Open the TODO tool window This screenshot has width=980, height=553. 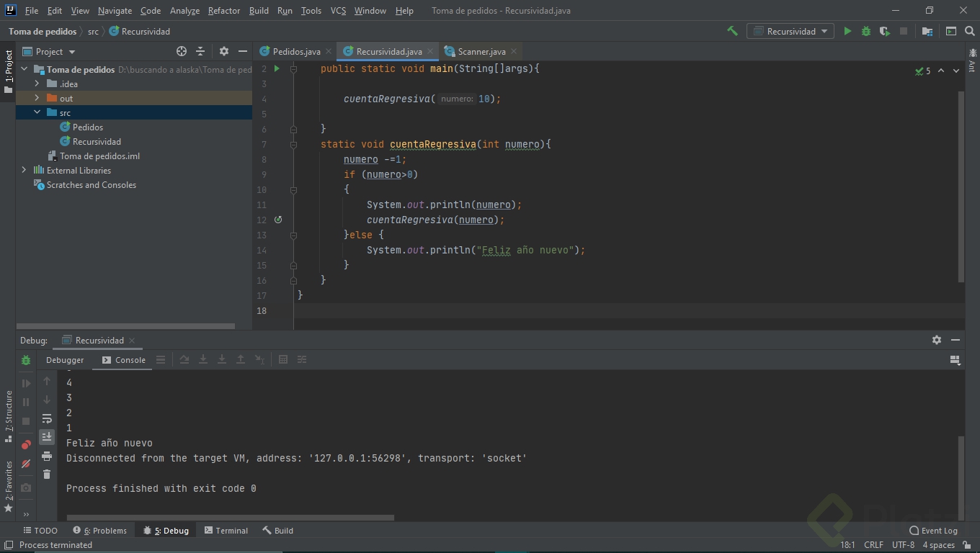[40, 530]
